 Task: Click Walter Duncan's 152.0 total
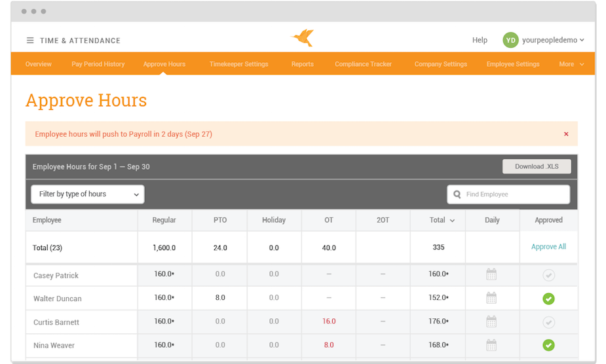(x=438, y=297)
